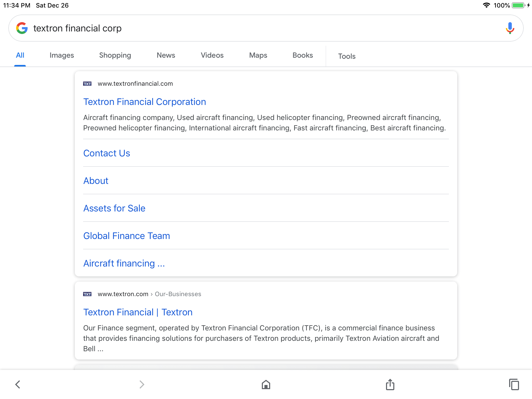Screen dimensions: 532x399
Task: Switch to the Books tab
Action: pos(303,55)
